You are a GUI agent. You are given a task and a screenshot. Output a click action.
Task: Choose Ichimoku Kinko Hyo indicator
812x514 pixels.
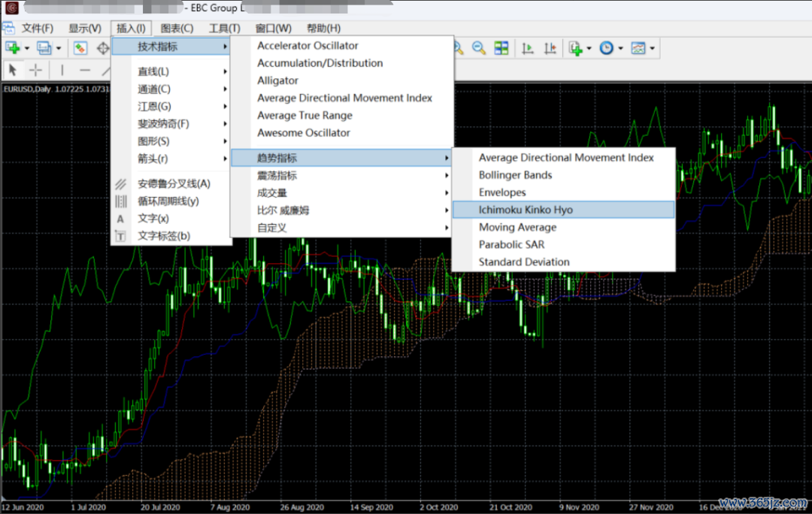[x=563, y=210]
